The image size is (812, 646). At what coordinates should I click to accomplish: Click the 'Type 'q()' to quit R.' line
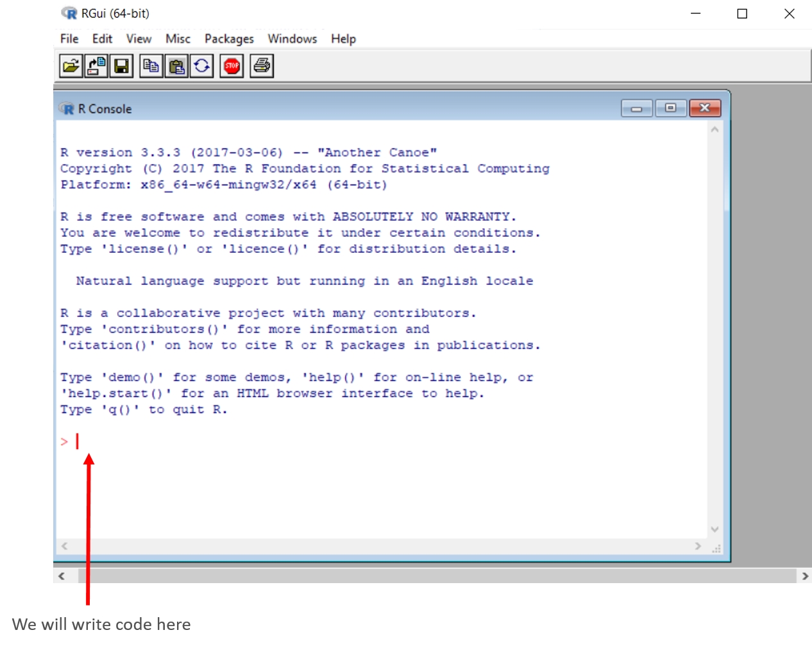point(144,409)
